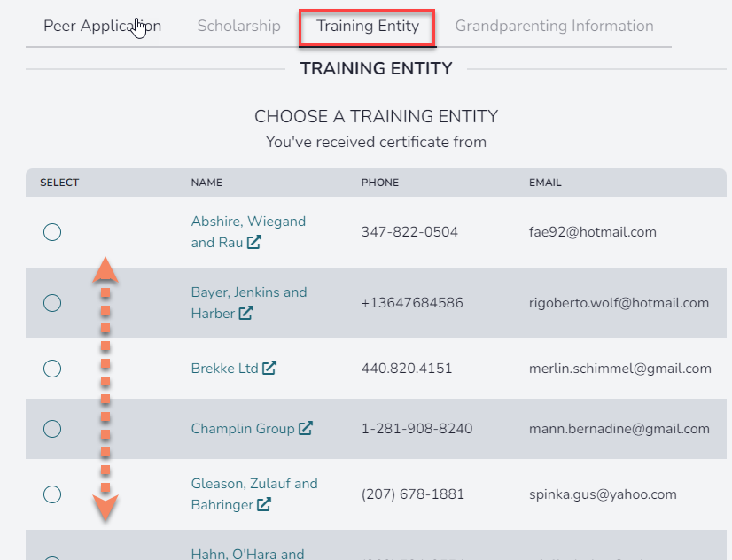
Task: Select radio button for Bayer, Jenkins and Harber
Action: click(52, 303)
